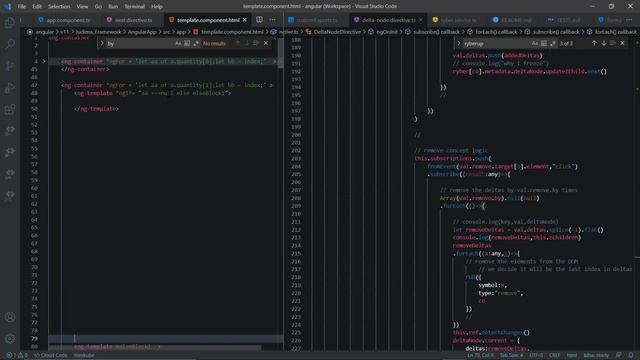The height and width of the screenshot is (360, 640).
Task: Click "angular" breadcrumb in left editor
Action: coord(44,32)
